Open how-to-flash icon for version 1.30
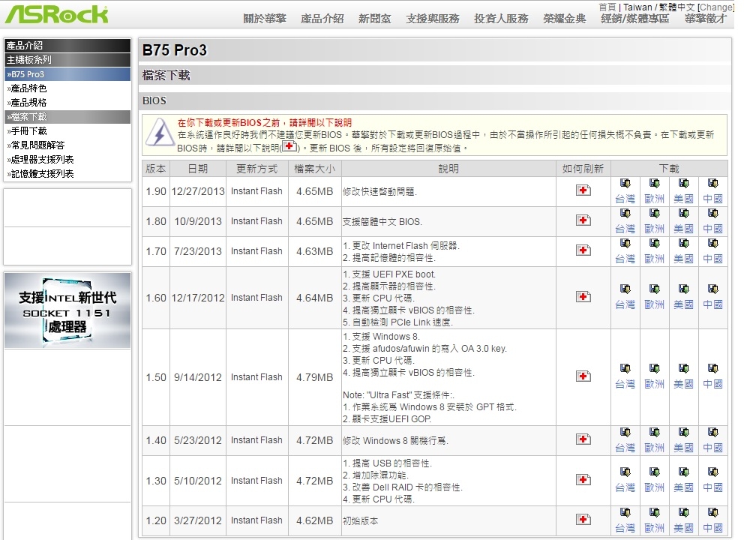 (583, 479)
